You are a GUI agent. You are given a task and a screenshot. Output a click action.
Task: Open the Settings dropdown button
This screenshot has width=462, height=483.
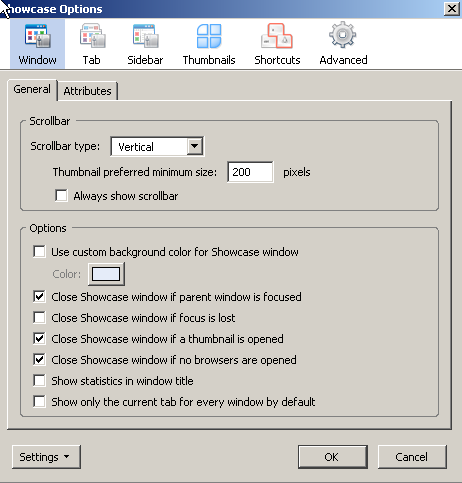pos(46,457)
